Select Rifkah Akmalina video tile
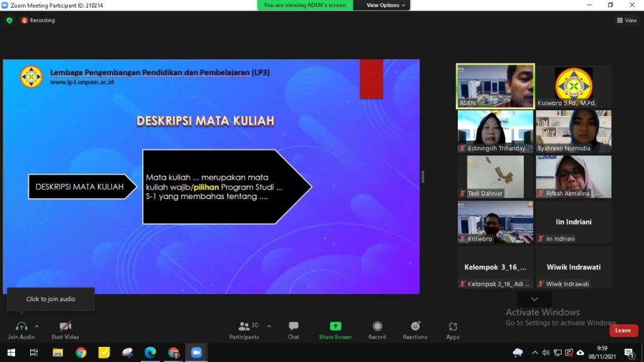This screenshot has width=644, height=362. (574, 176)
